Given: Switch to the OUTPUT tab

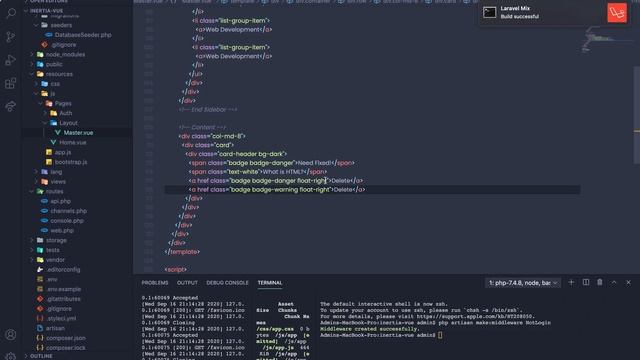Looking at the screenshot, I should pos(187,282).
